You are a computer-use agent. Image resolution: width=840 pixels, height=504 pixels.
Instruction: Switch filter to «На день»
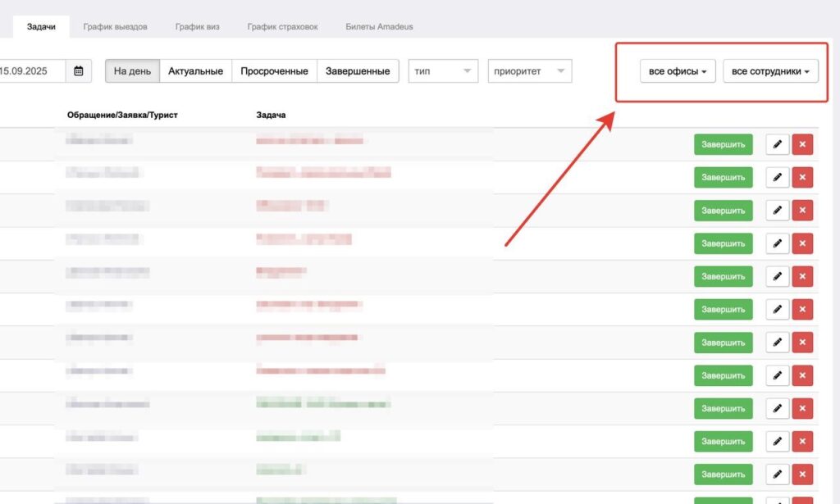132,71
